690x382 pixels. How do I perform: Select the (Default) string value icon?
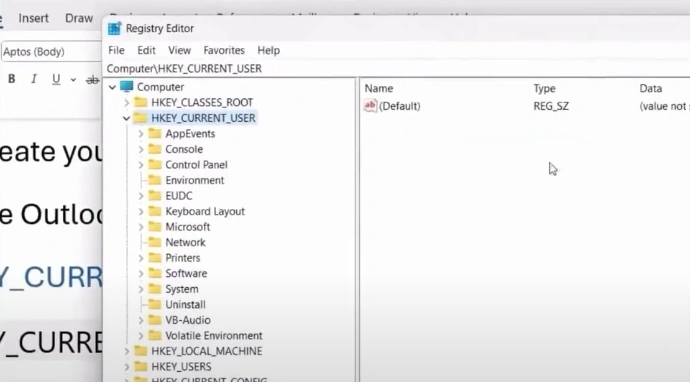point(370,106)
